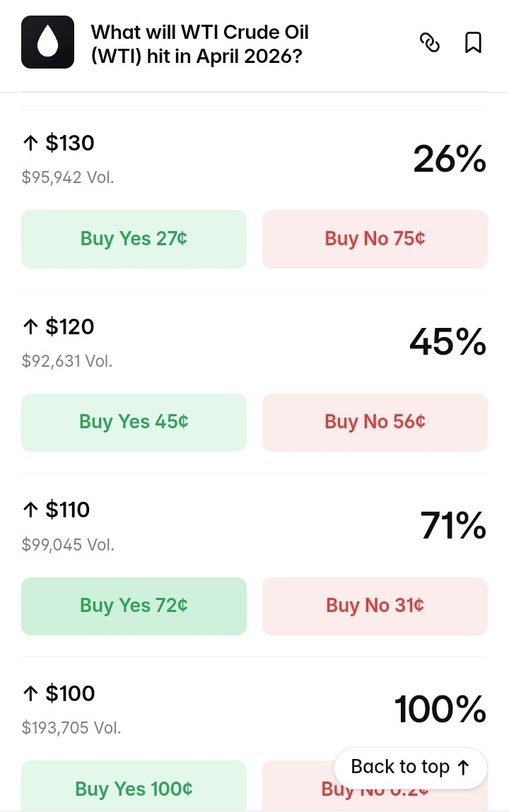Tap the $193,705 volume text
Image resolution: width=509 pixels, height=812 pixels.
[71, 728]
